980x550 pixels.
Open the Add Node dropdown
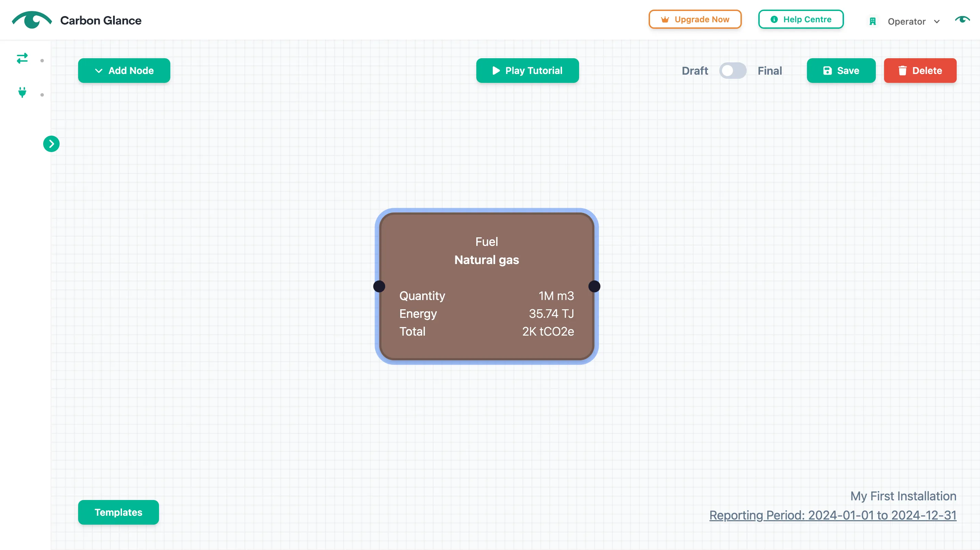tap(124, 71)
